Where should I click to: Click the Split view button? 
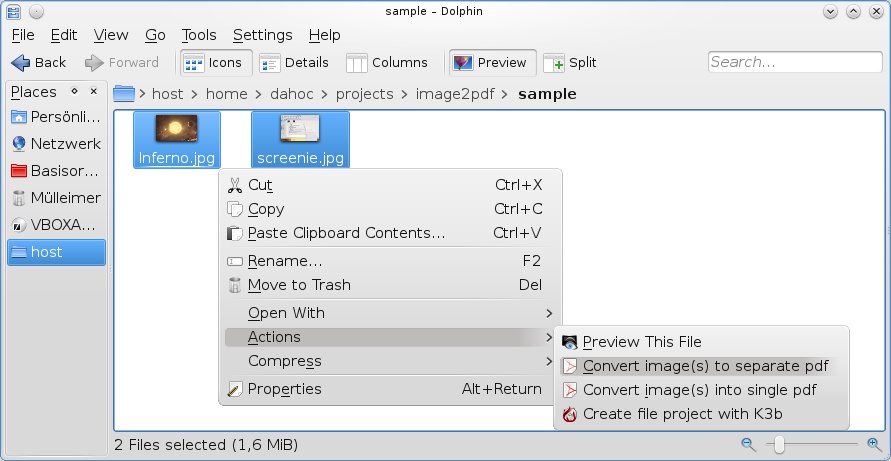pos(570,63)
